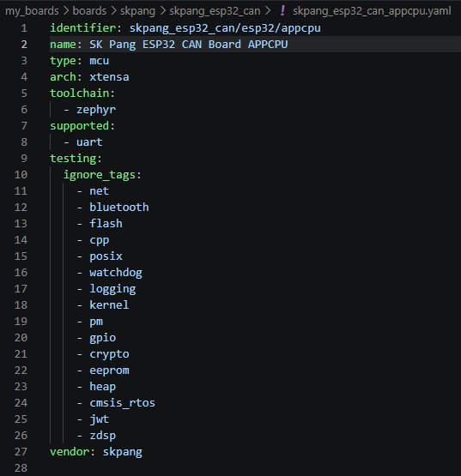Click the skpang_esp32_can_appcpu.yaml breadcrumb file
Image resolution: width=461 pixels, height=476 pixels.
372,11
